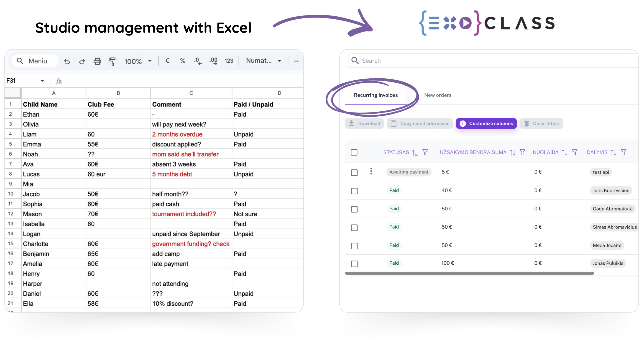
Task: Check the Simas Abromavičius row checkbox
Action: pos(354,228)
